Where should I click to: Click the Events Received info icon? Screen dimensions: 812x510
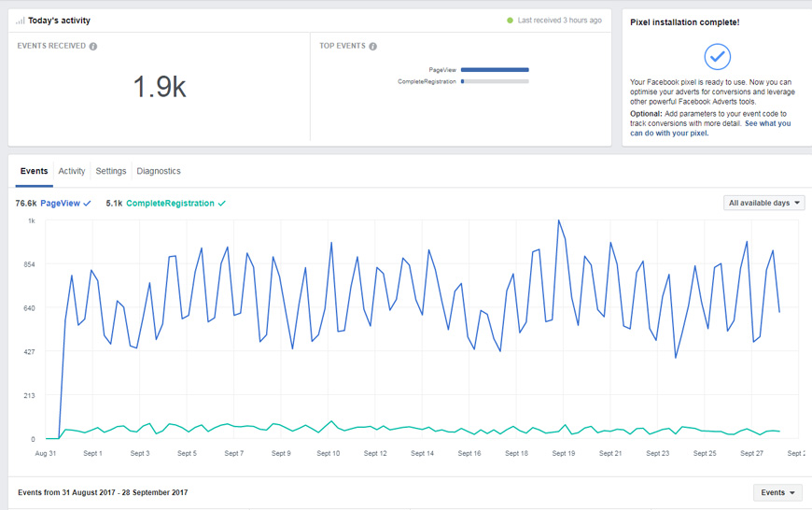(93, 46)
